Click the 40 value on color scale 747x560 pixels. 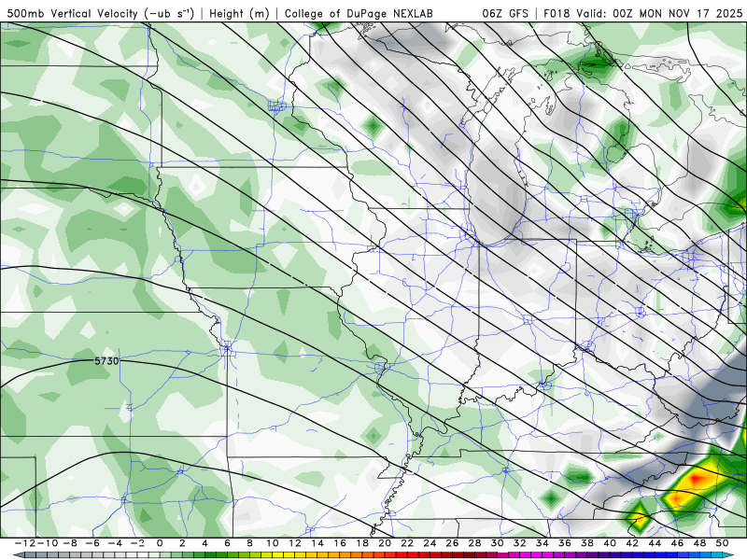(x=610, y=543)
